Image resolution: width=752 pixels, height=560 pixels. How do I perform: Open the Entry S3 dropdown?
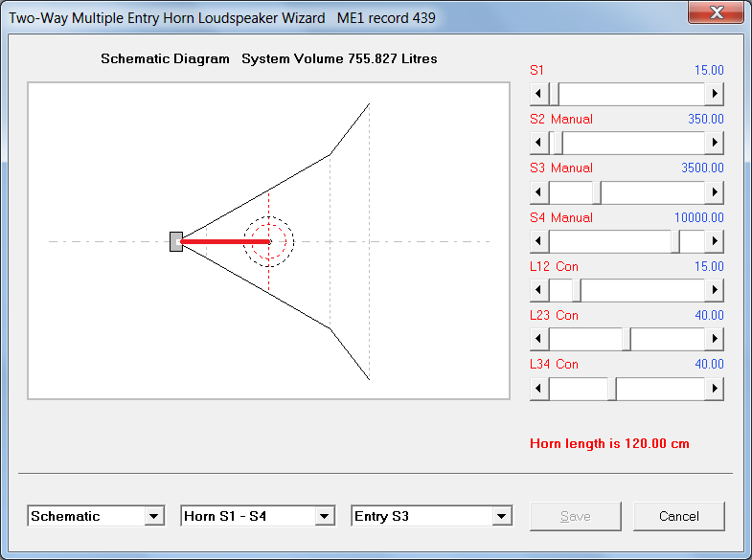[x=502, y=516]
